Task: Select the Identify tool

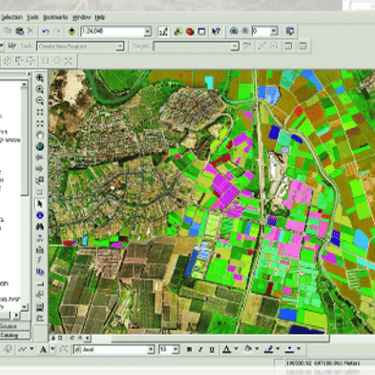Action: coord(40,215)
